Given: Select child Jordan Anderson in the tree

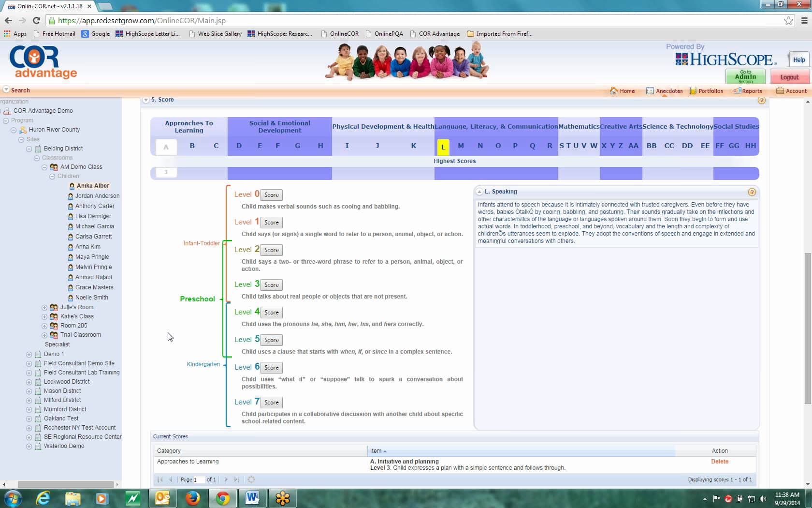Looking at the screenshot, I should 98,196.
